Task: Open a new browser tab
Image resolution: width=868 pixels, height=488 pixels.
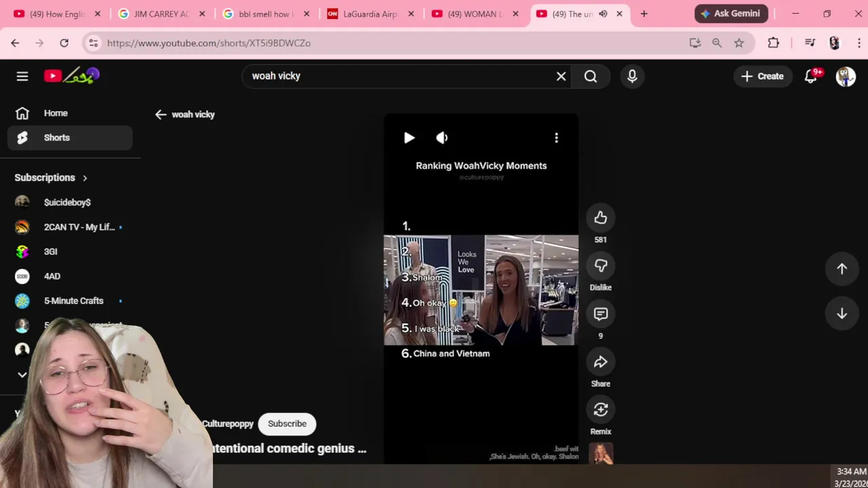Action: click(x=644, y=14)
